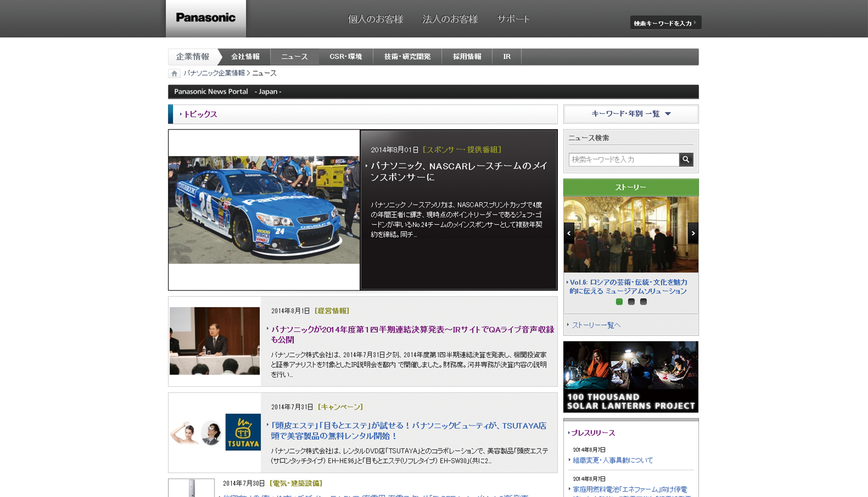Viewport: 868px width, 497px height.
Task: Open 100 Thousand Solar Lanterns Project banner
Action: click(x=631, y=377)
